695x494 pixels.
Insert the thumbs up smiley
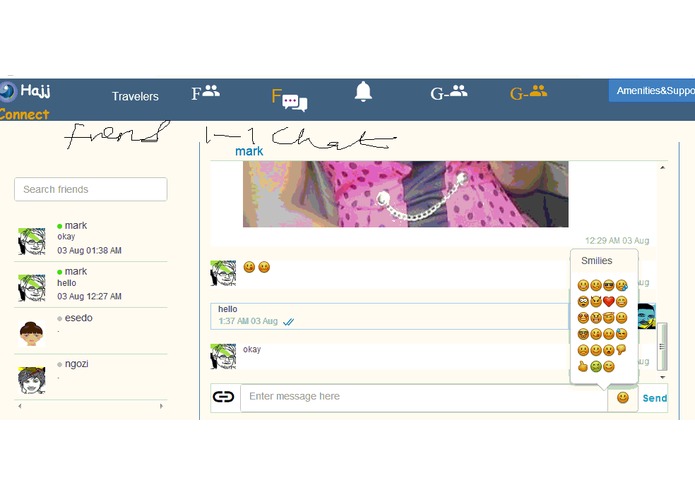point(583,366)
